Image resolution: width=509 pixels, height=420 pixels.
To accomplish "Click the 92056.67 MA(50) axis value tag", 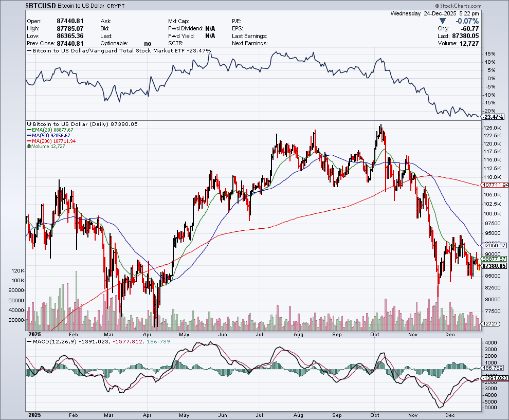I will coord(495,246).
